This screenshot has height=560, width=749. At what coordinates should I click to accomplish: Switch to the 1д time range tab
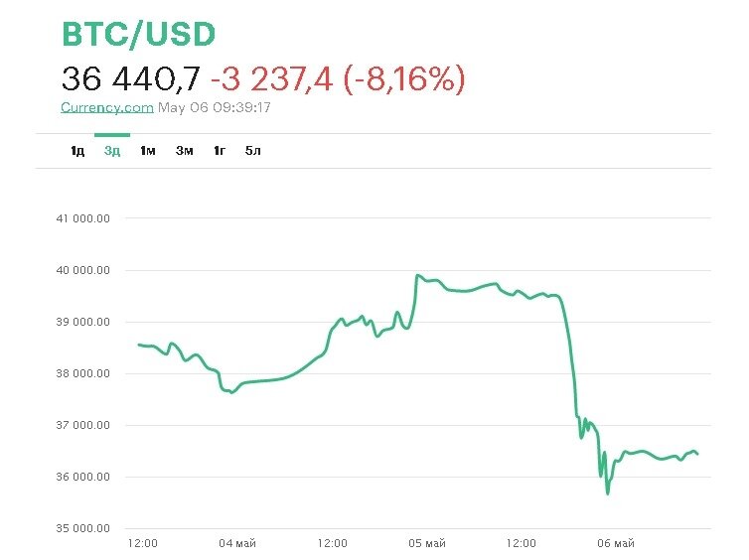(76, 151)
